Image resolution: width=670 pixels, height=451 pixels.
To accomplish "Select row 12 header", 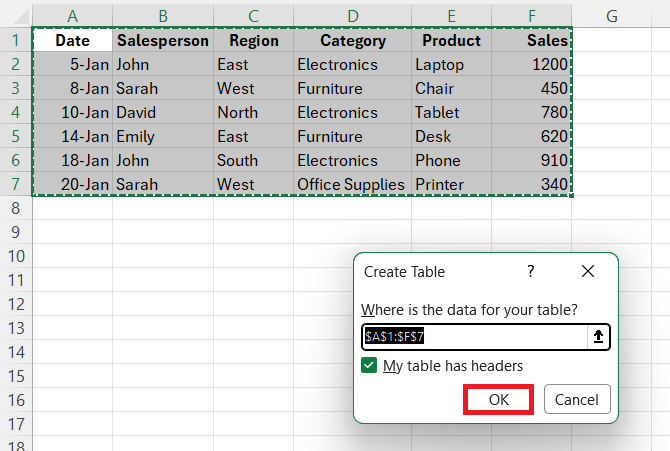I will coord(16,304).
